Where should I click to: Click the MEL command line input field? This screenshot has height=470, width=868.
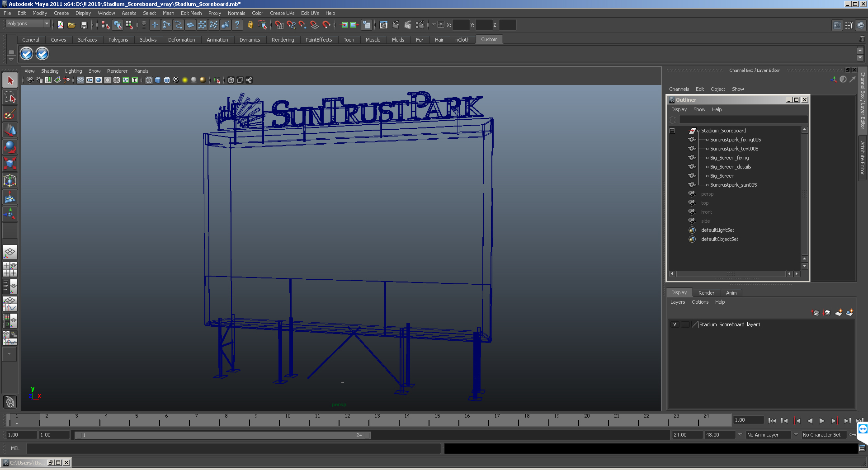(x=233, y=448)
